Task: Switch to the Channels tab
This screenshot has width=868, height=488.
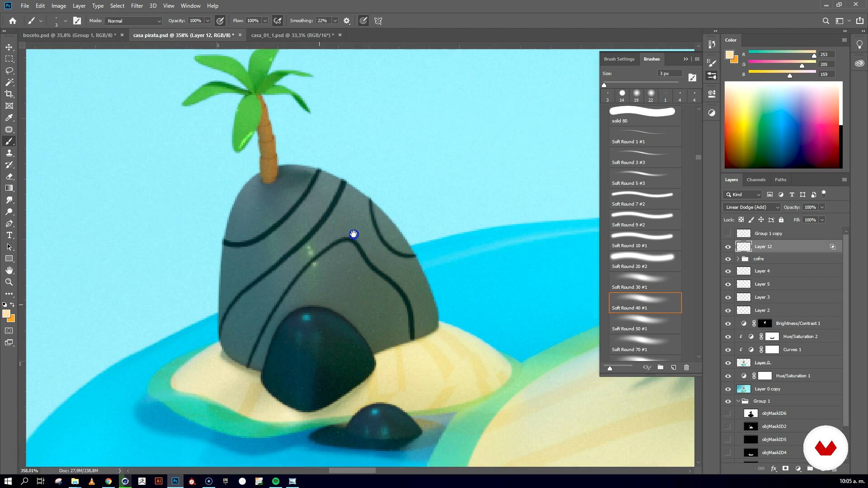Action: [756, 180]
